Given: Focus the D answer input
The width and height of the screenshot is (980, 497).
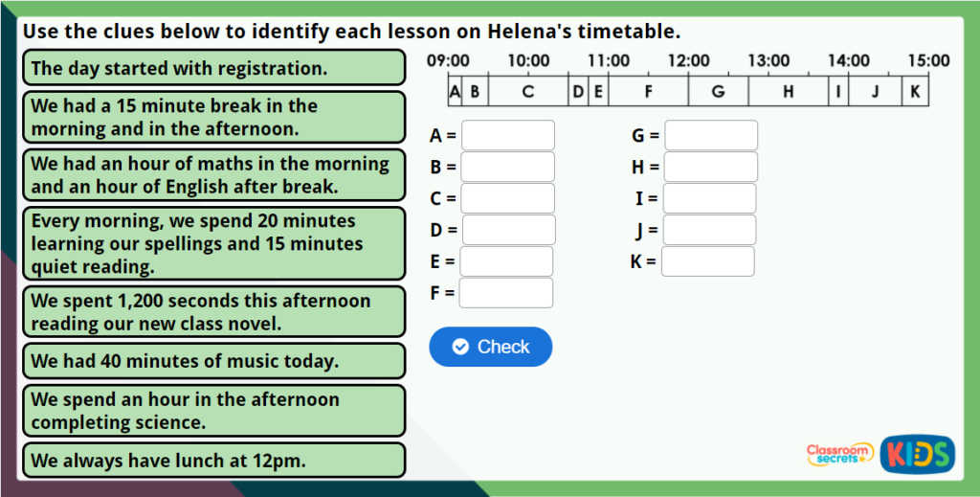Looking at the screenshot, I should pos(507,230).
